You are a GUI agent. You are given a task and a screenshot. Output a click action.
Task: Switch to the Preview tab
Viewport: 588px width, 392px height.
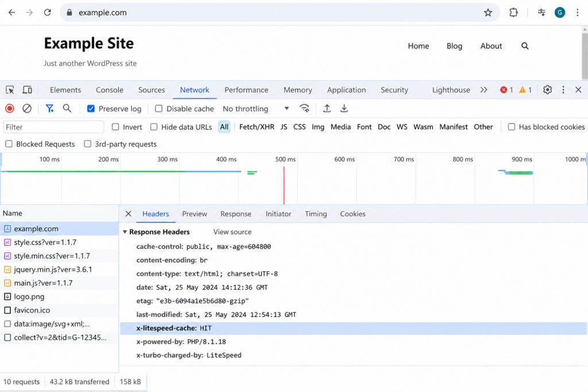(x=194, y=214)
